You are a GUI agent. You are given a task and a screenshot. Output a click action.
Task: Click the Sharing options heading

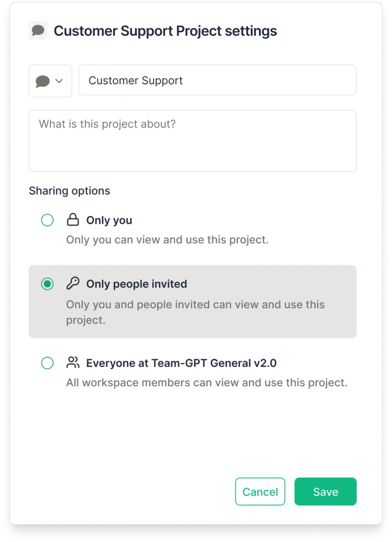click(69, 191)
